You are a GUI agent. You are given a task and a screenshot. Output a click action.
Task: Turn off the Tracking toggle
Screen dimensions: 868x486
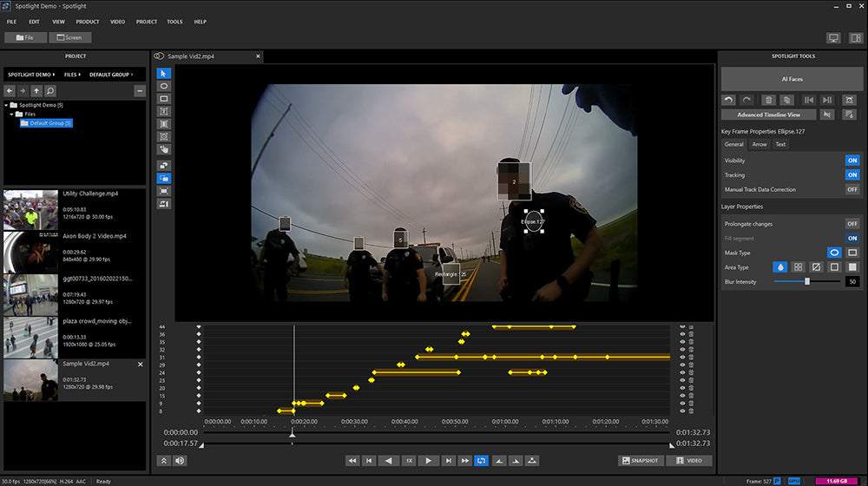[x=852, y=174]
